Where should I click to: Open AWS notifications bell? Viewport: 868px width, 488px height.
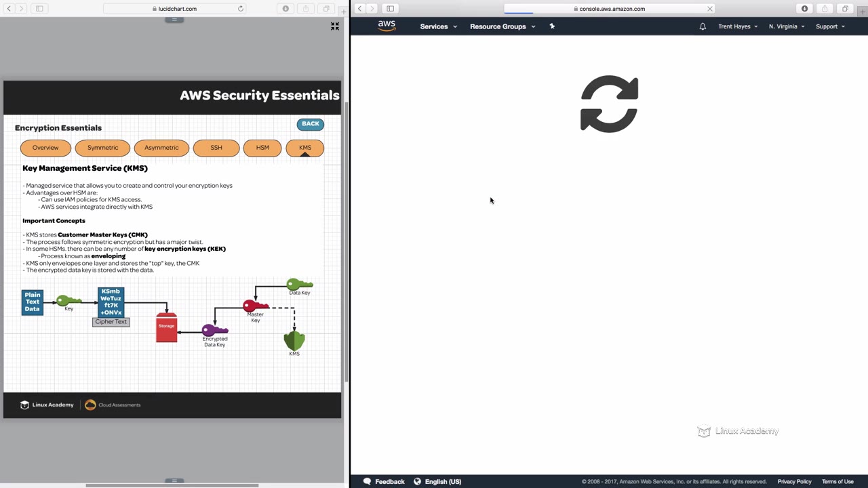coord(703,26)
